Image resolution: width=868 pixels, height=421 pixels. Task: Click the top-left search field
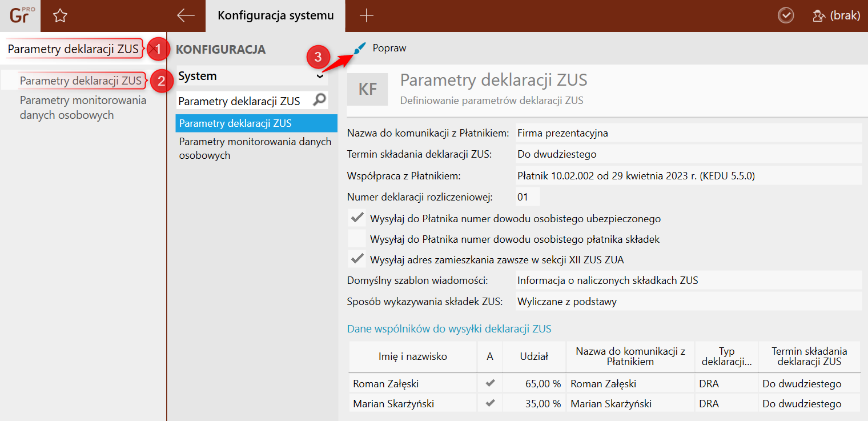[x=74, y=49]
